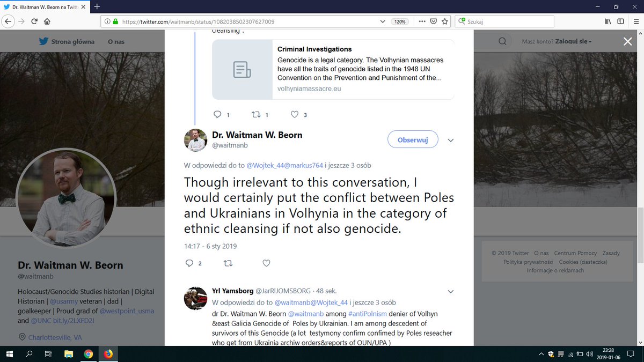This screenshot has height=362, width=644.
Task: Launch File Explorer from the taskbar
Action: pos(68,354)
